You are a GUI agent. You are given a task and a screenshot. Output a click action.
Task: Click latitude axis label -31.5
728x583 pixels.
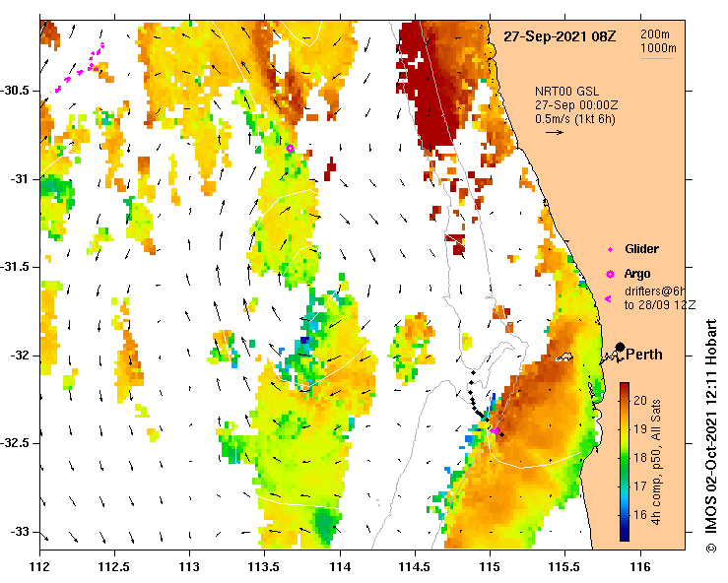(16, 267)
